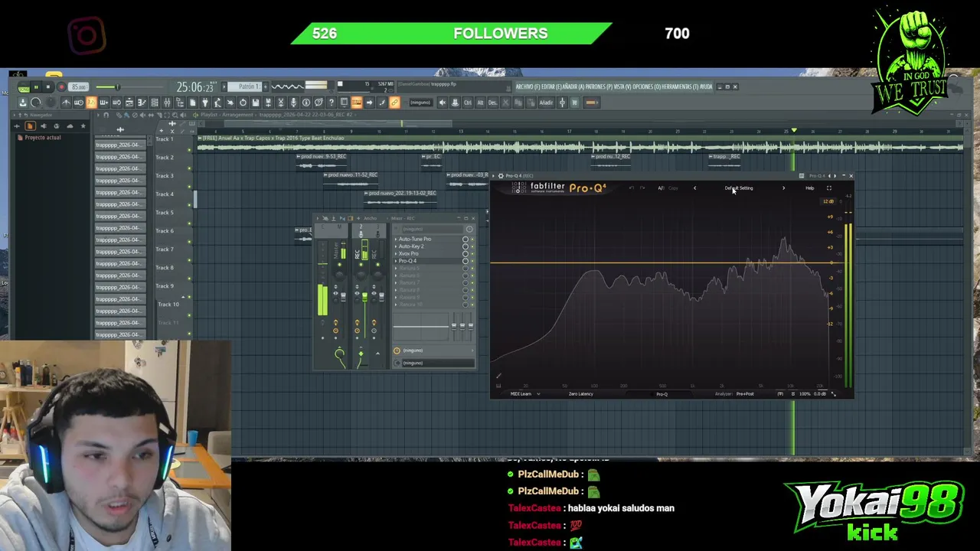Click the playlist magnet snap icon
980x551 pixels.
click(x=106, y=115)
